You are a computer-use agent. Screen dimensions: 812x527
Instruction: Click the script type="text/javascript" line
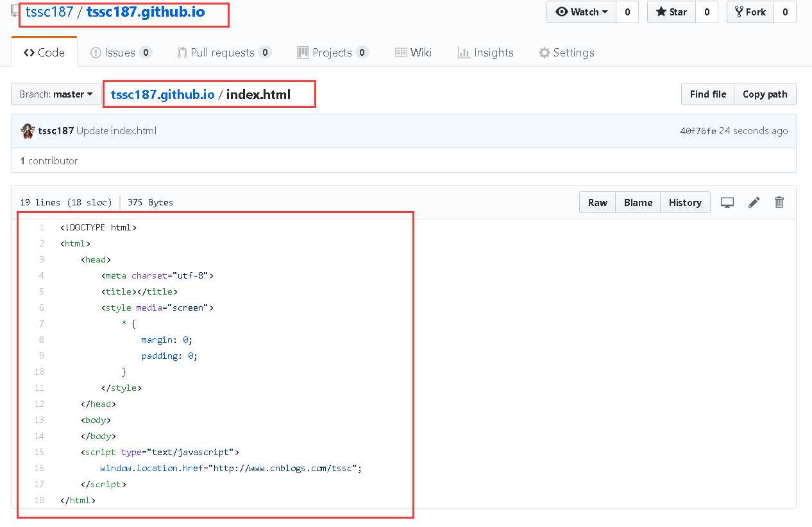click(x=160, y=452)
